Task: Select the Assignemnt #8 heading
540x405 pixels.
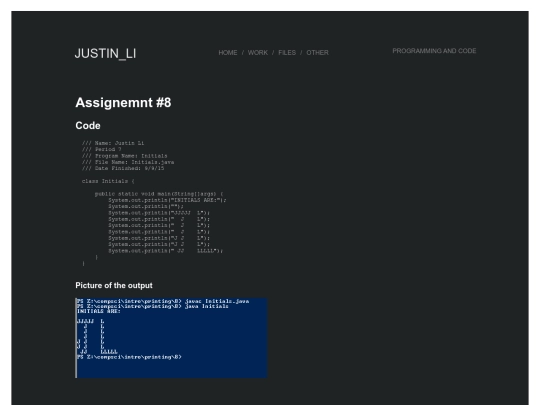Action: (x=123, y=103)
